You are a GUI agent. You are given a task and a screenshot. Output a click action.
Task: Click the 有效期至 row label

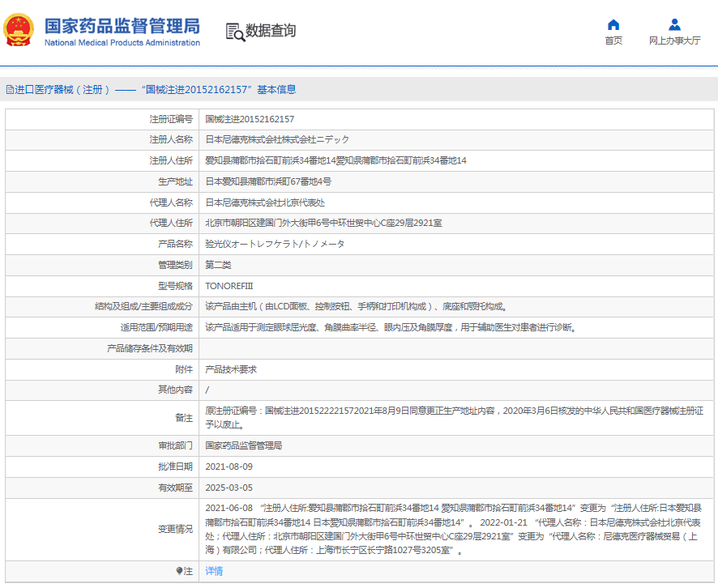pyautogui.click(x=175, y=488)
